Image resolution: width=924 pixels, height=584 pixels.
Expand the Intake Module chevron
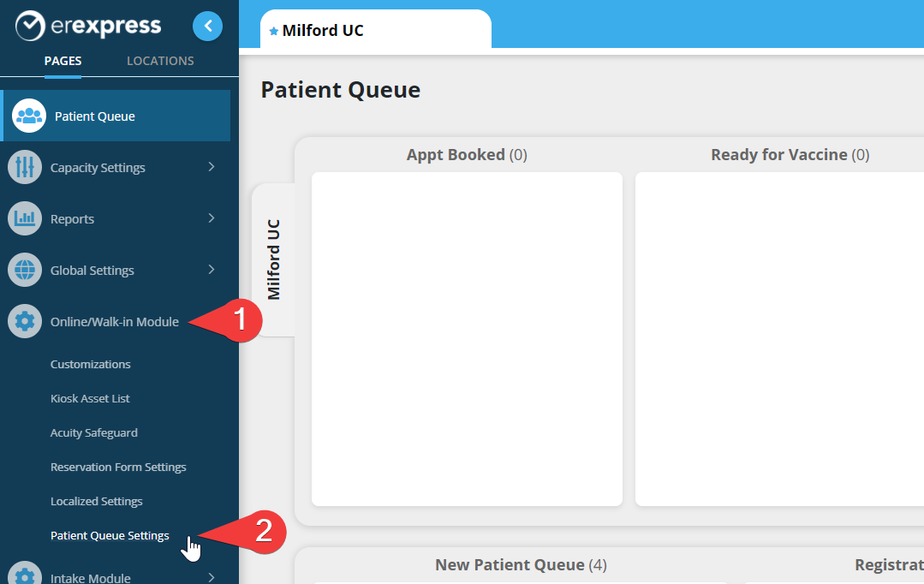coord(212,577)
